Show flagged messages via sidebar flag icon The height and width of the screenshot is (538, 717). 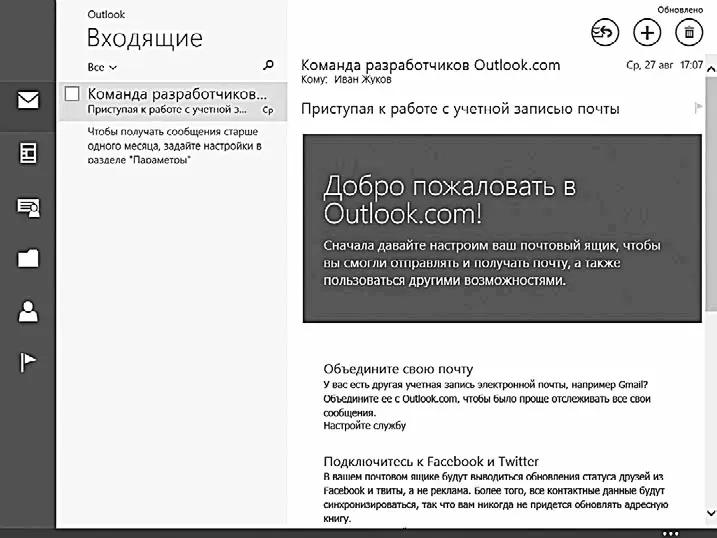tap(28, 362)
